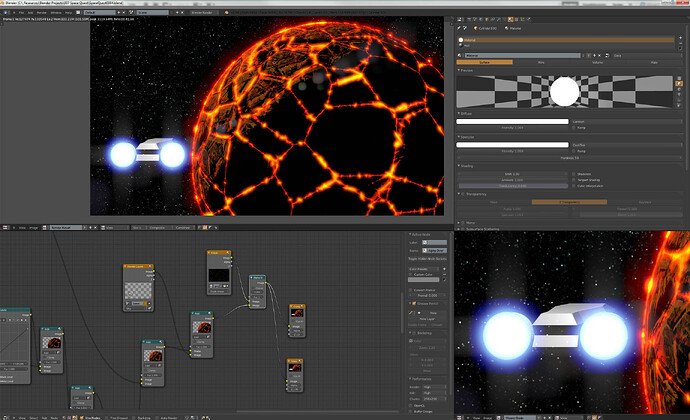The image size is (690, 420).
Task: Set preview to flat plane icon
Action: point(679,78)
